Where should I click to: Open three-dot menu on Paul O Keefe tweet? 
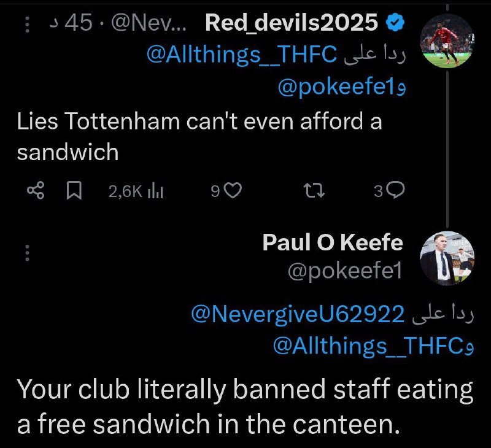[28, 253]
